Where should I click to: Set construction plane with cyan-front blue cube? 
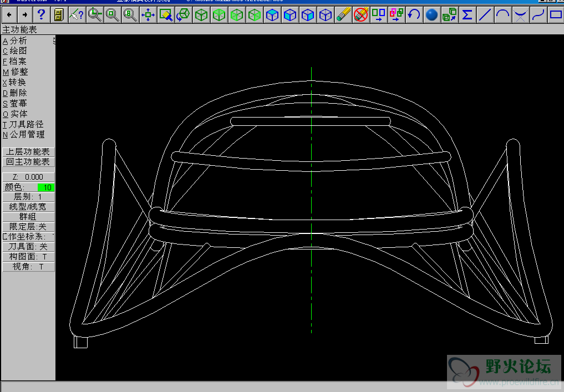pos(290,15)
